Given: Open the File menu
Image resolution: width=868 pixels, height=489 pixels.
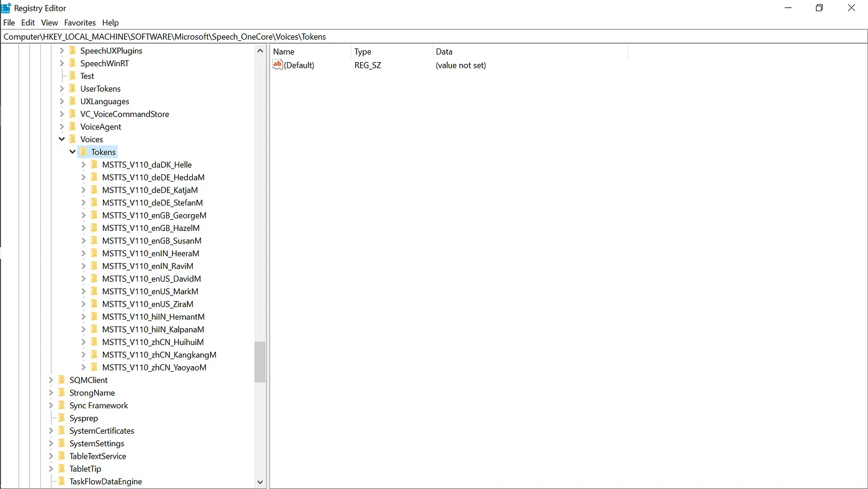Looking at the screenshot, I should click(x=9, y=22).
